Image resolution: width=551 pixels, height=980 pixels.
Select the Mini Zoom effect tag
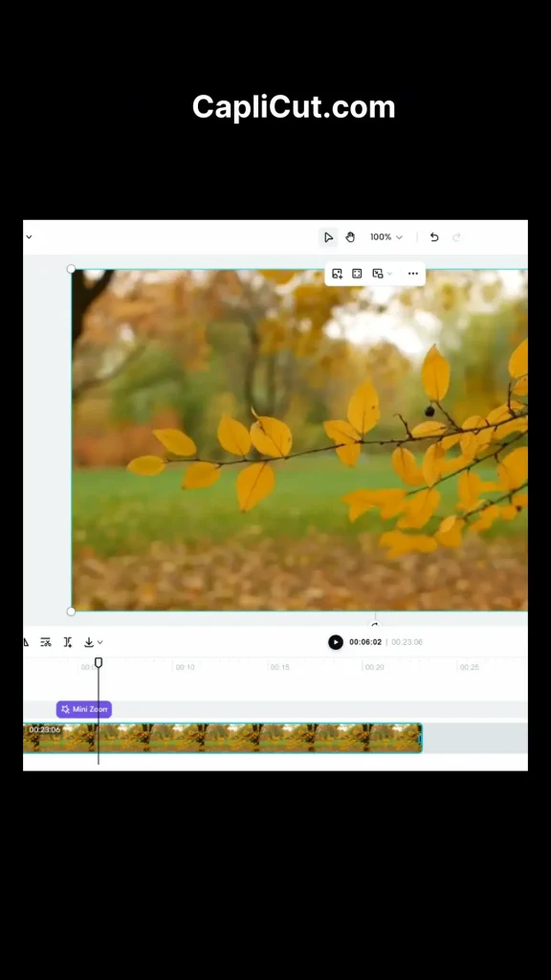[x=84, y=709]
